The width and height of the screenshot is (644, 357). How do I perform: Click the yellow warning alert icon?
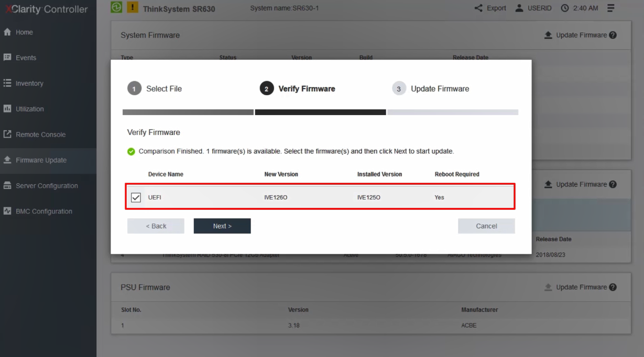(x=133, y=7)
